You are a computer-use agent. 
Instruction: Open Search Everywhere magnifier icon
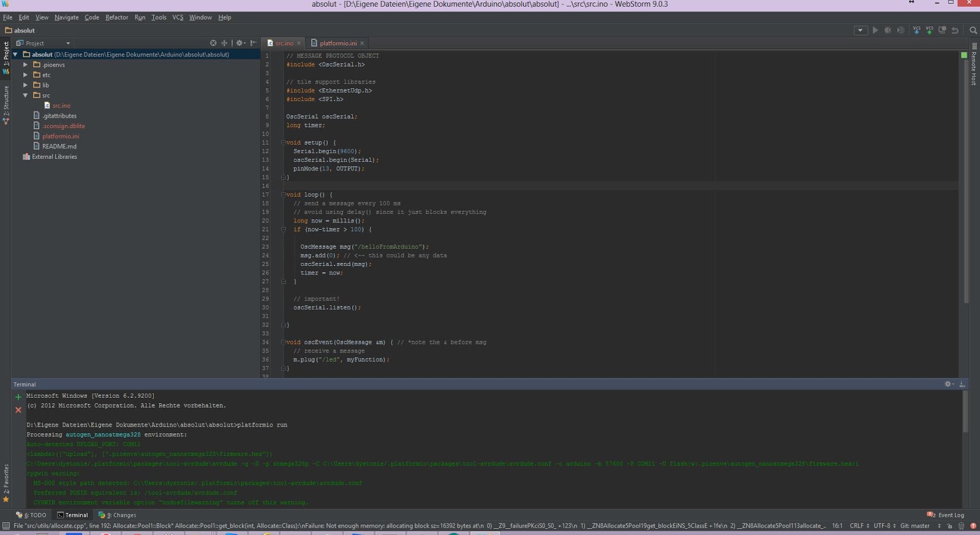pos(973,30)
